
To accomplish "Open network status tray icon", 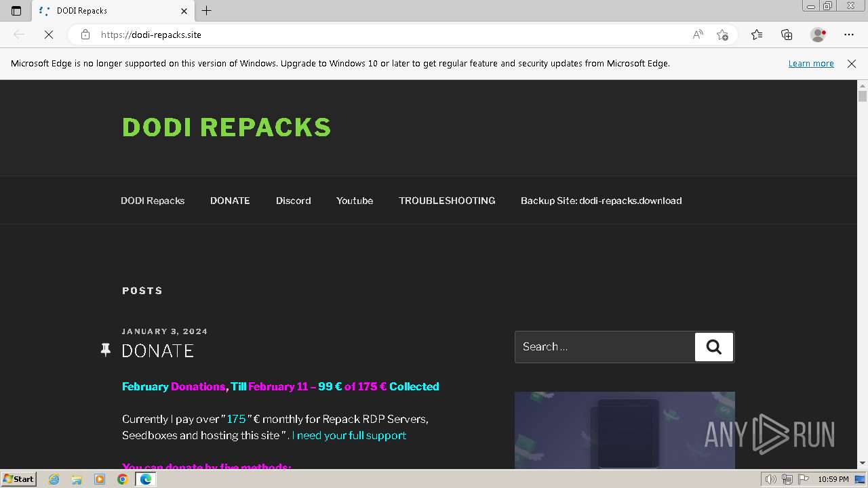I will coord(787,479).
